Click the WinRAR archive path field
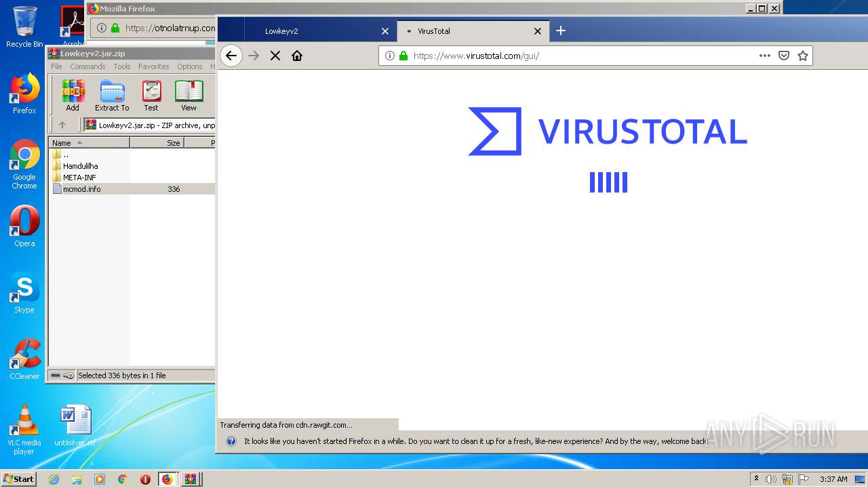 tap(150, 125)
